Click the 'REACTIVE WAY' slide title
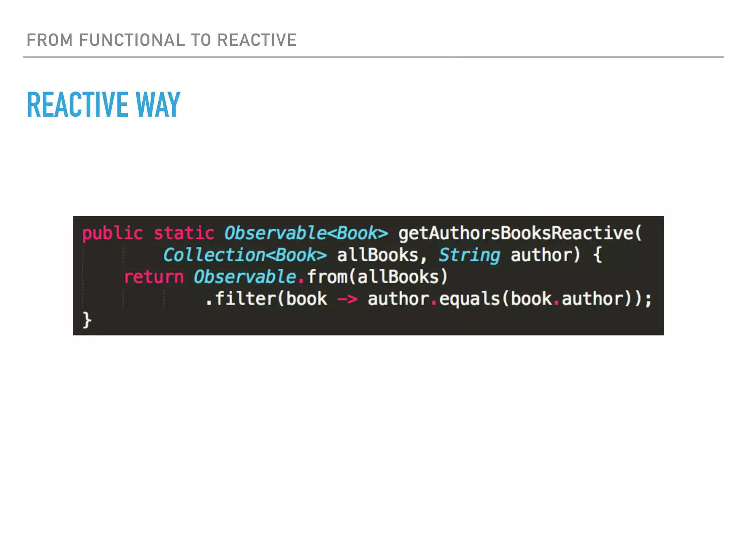This screenshot has width=747, height=560. [104, 105]
